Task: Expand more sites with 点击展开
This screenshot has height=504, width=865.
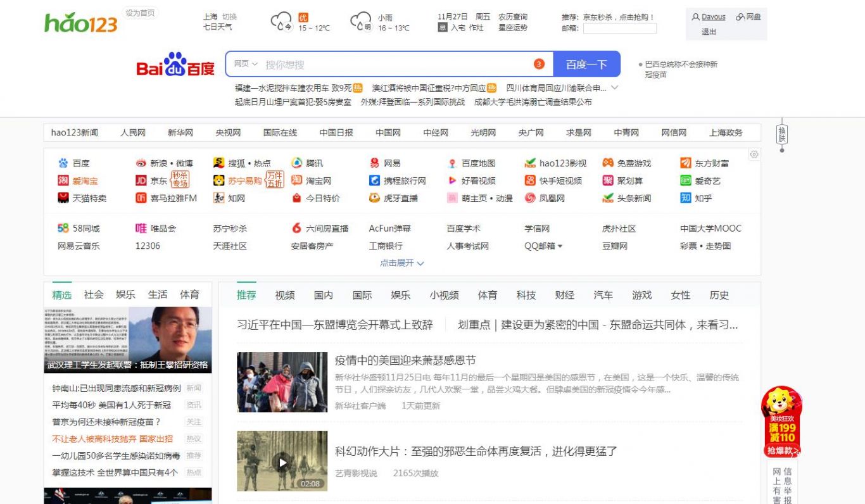Action: pos(401,263)
